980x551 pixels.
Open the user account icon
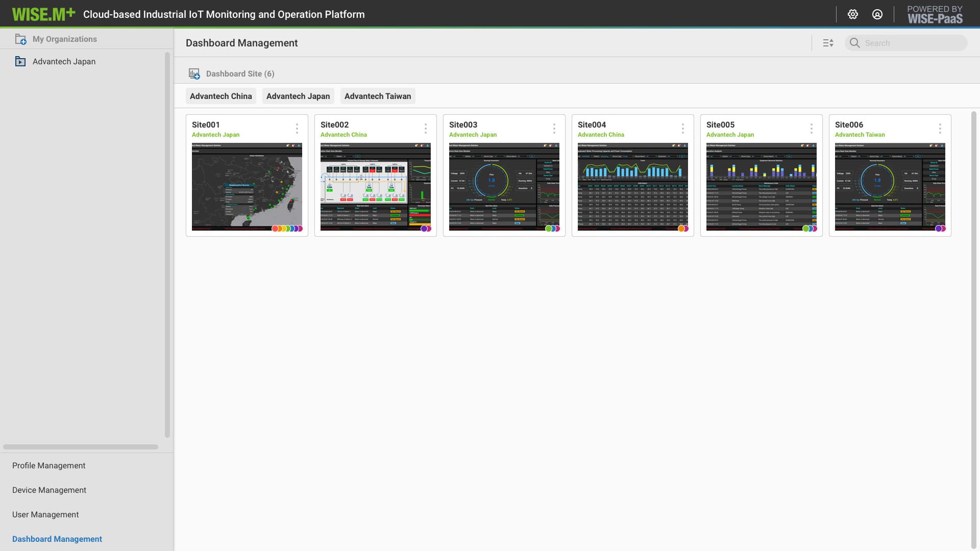(877, 14)
